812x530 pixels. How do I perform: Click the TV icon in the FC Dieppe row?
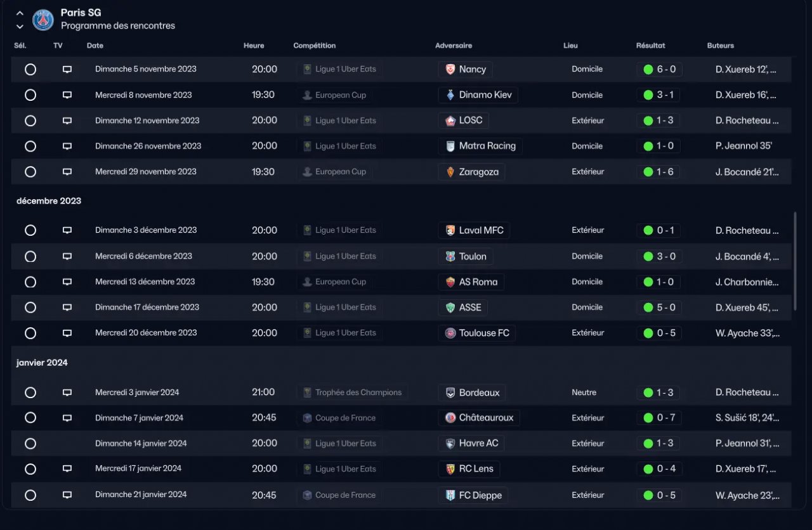click(67, 495)
